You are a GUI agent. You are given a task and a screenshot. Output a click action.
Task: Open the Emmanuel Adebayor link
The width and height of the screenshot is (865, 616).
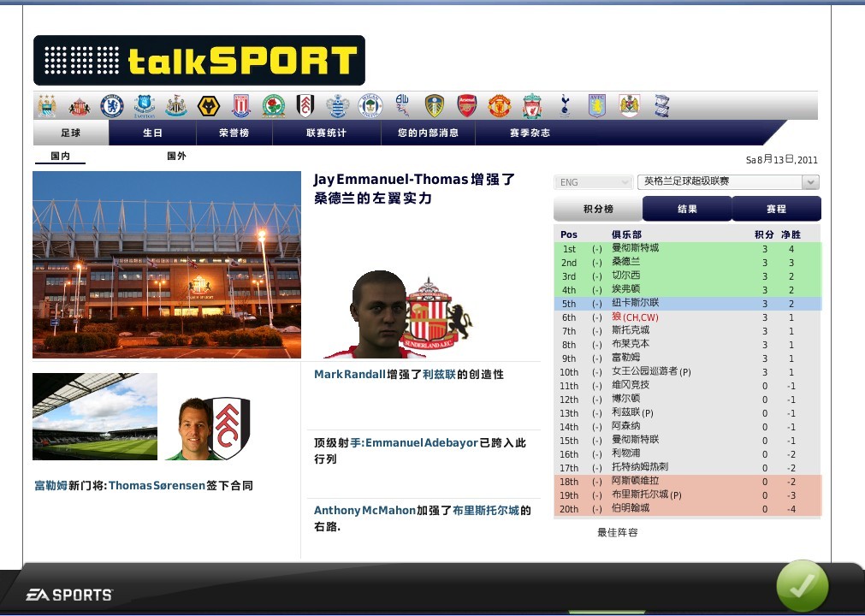click(422, 443)
